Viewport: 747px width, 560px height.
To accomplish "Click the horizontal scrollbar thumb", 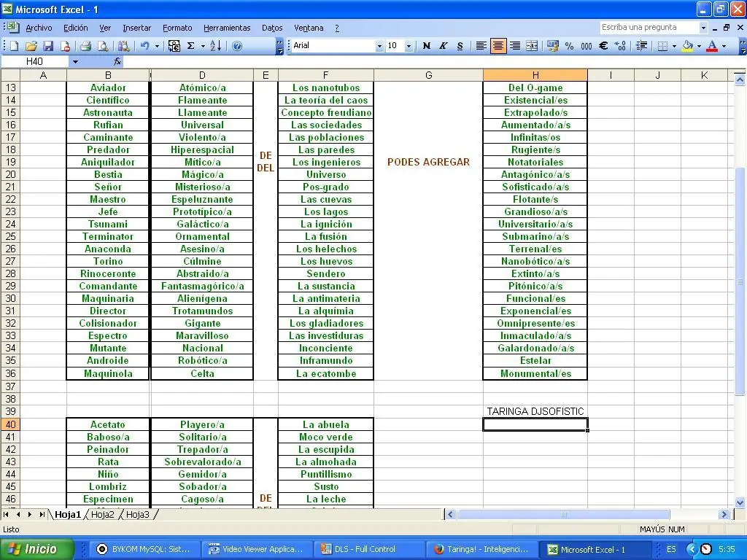I will (x=564, y=514).
